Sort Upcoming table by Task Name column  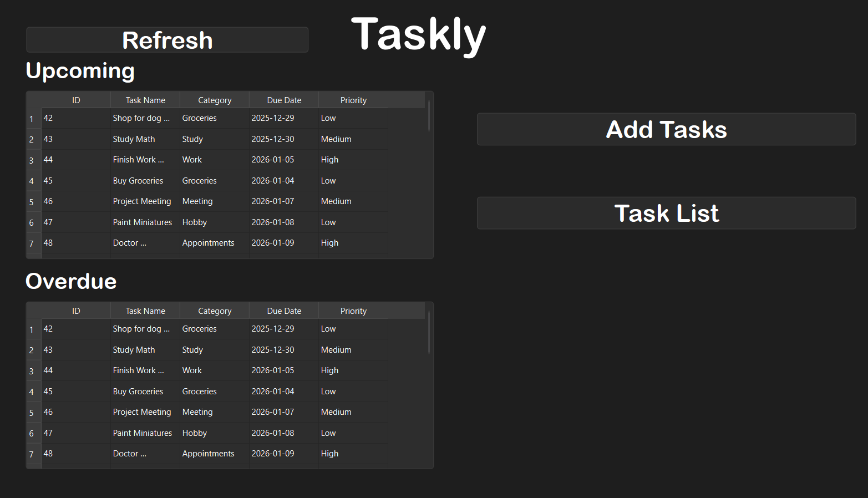145,100
